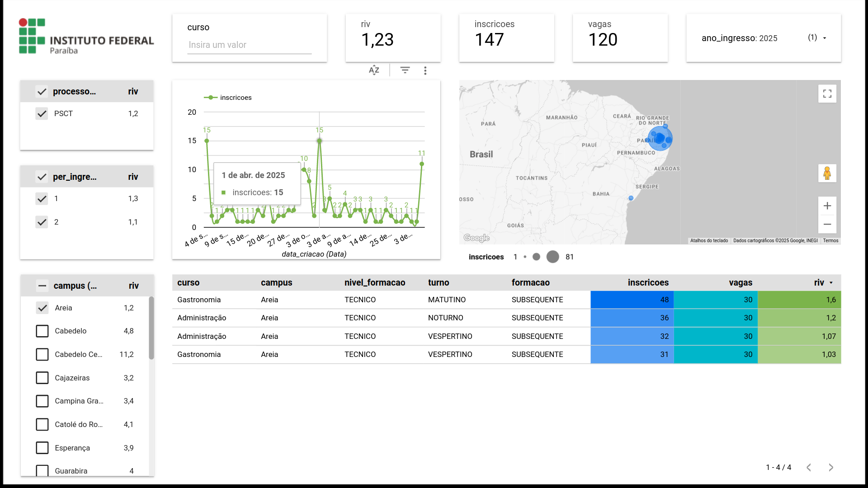Open the chart three-dot options menu
The image size is (868, 488).
(425, 70)
